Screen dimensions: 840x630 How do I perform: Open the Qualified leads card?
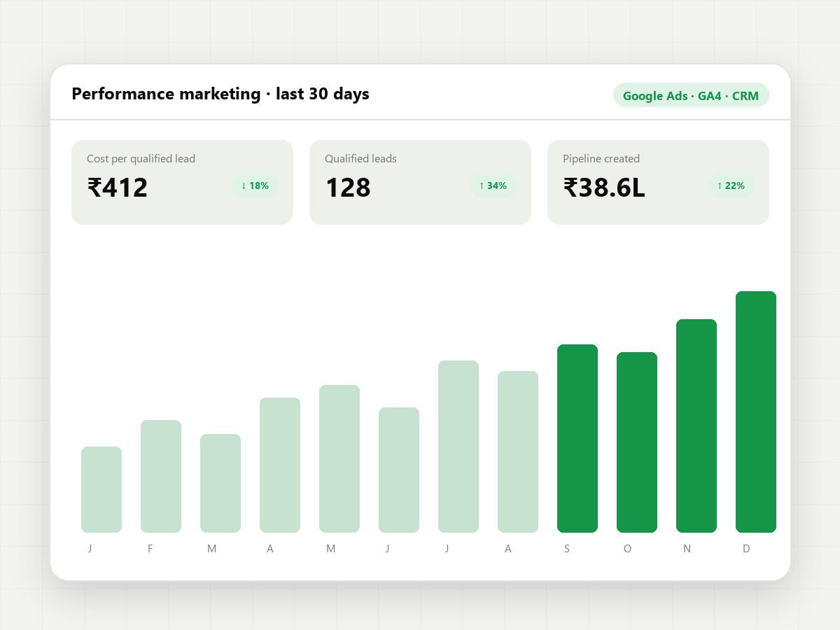point(420,182)
